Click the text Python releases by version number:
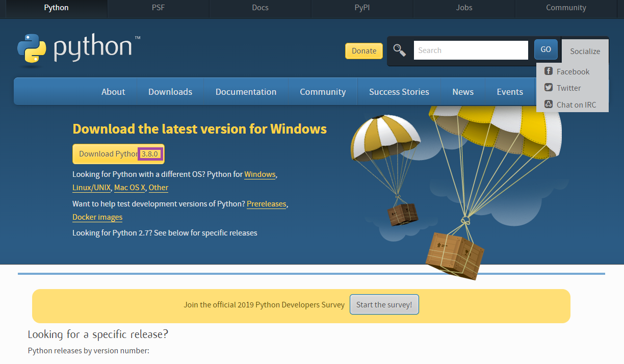The width and height of the screenshot is (624, 364). 88,351
